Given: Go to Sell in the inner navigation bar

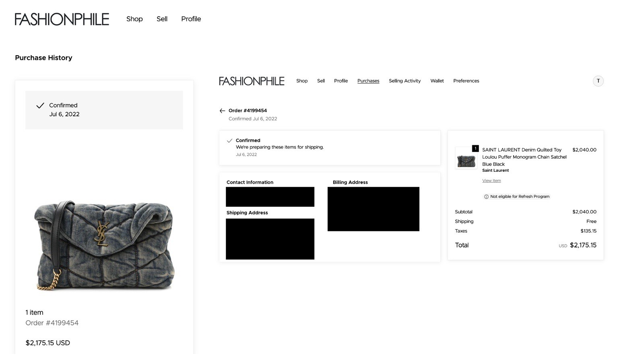Looking at the screenshot, I should coord(321,81).
